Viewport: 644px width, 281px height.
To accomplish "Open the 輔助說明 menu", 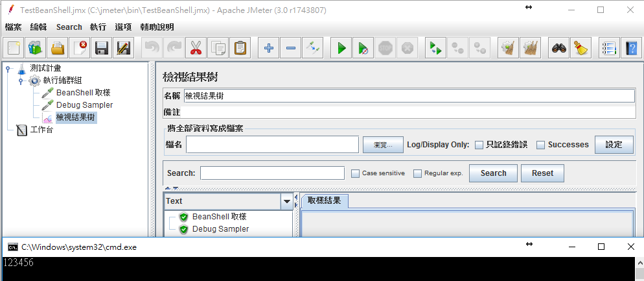I will click(x=157, y=27).
